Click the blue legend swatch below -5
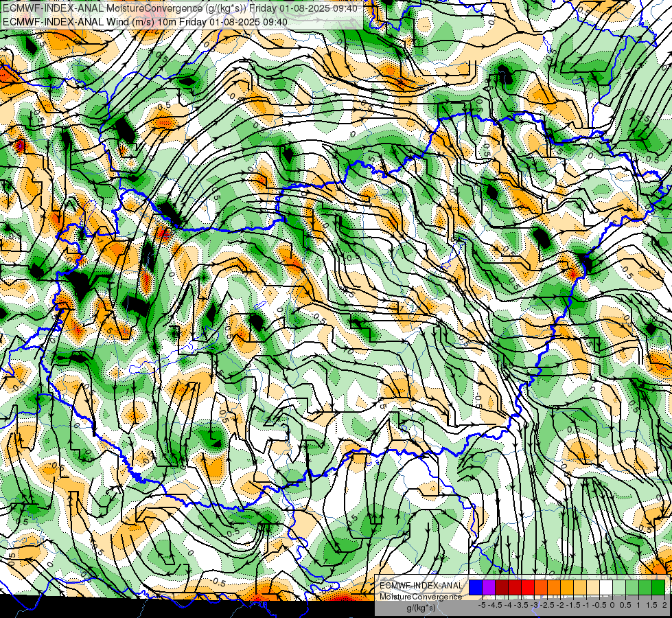 [x=476, y=588]
